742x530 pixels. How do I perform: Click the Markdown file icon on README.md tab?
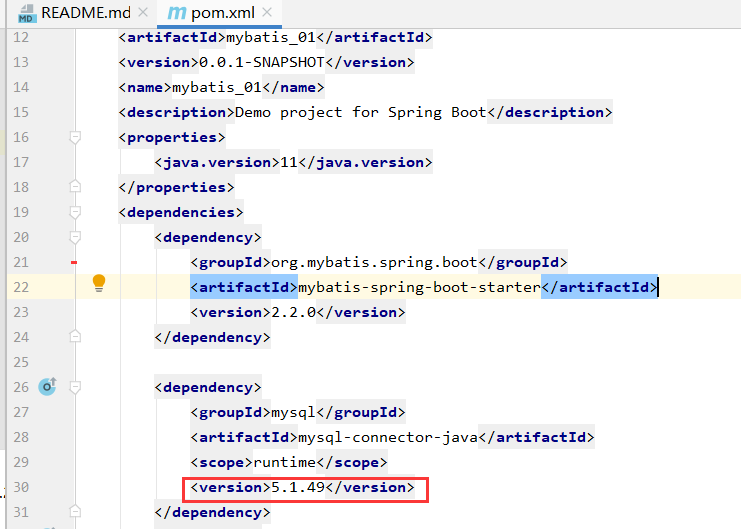[x=27, y=14]
